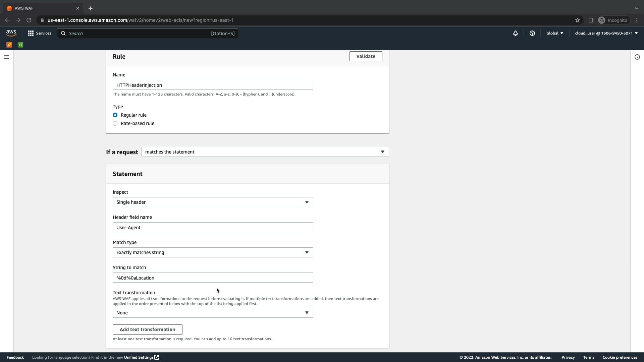644x362 pixels.
Task: Click the orange pinned service shortcut
Action: (9, 45)
